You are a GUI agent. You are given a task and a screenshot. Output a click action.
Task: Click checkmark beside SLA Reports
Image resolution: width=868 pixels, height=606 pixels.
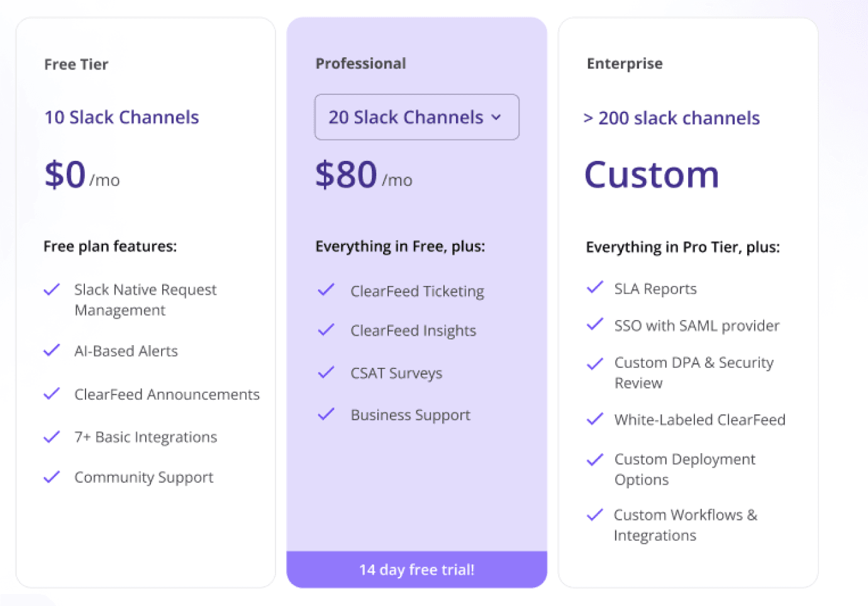594,288
